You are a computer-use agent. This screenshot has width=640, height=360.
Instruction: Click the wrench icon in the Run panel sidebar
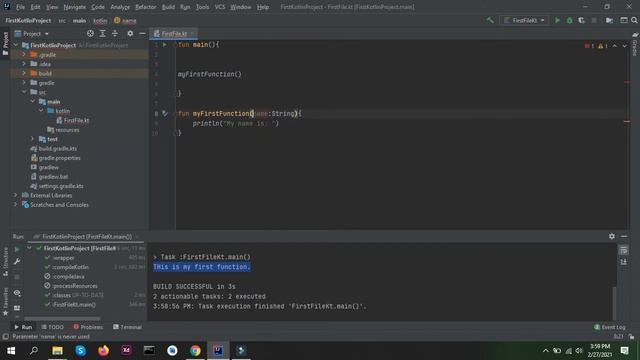point(17,262)
